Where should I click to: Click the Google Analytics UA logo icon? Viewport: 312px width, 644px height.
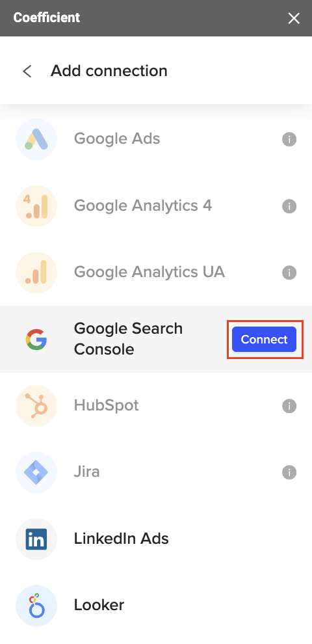[36, 273]
